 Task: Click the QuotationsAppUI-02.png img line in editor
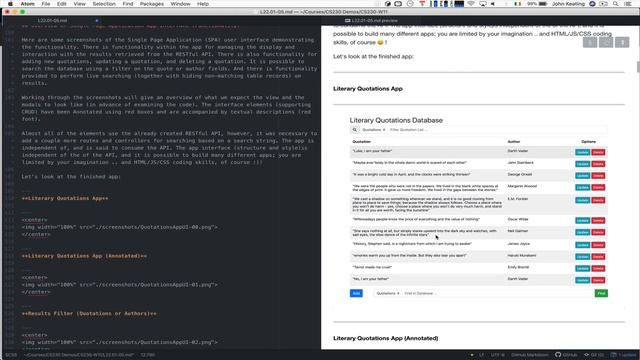(120, 342)
